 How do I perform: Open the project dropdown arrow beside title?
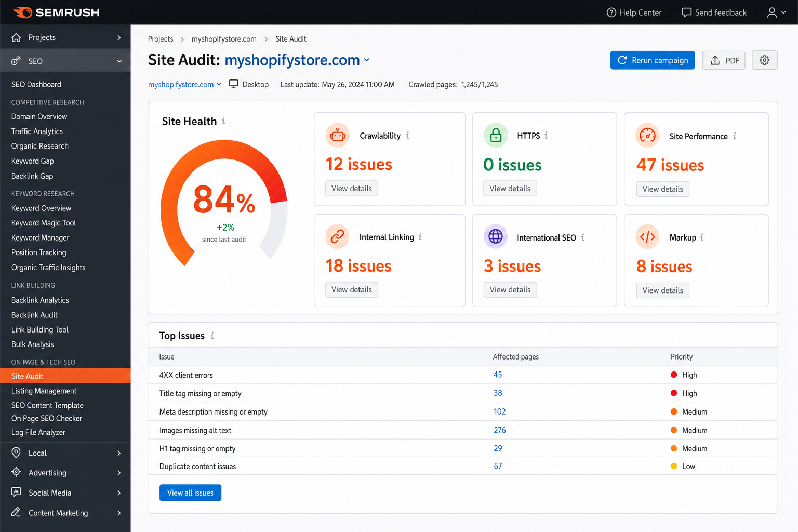click(367, 60)
